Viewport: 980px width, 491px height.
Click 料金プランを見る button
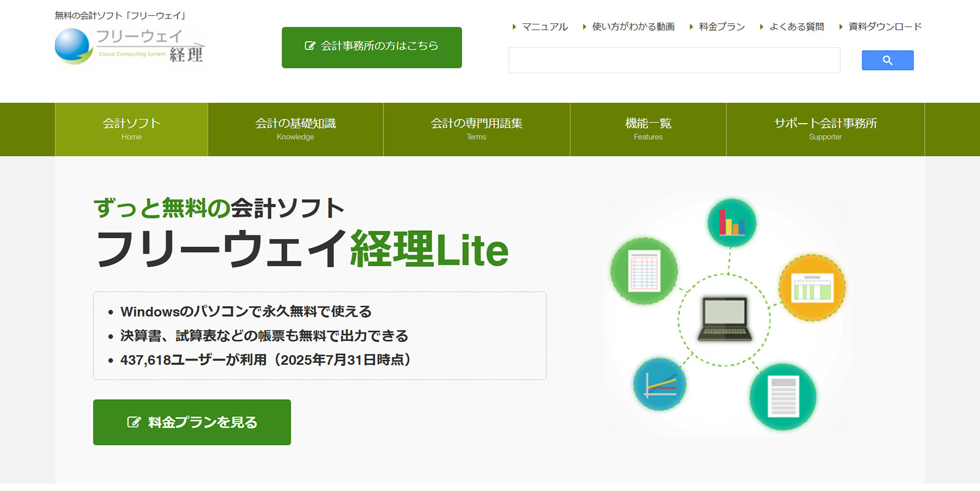[x=192, y=422]
